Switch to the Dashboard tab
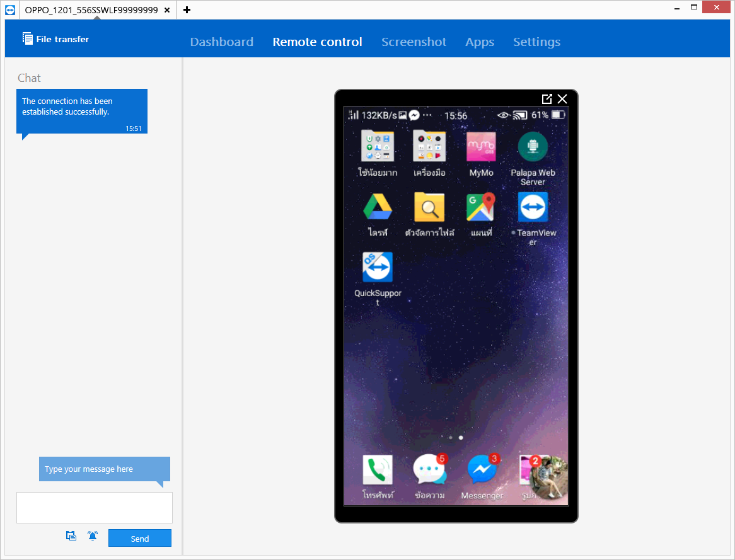The width and height of the screenshot is (735, 560). point(221,42)
